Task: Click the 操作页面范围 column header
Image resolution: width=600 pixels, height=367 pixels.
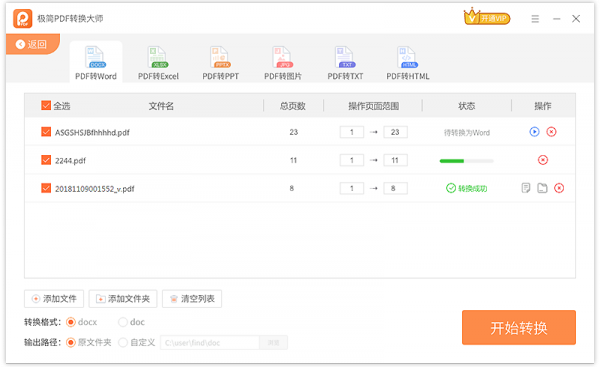Action: click(373, 106)
